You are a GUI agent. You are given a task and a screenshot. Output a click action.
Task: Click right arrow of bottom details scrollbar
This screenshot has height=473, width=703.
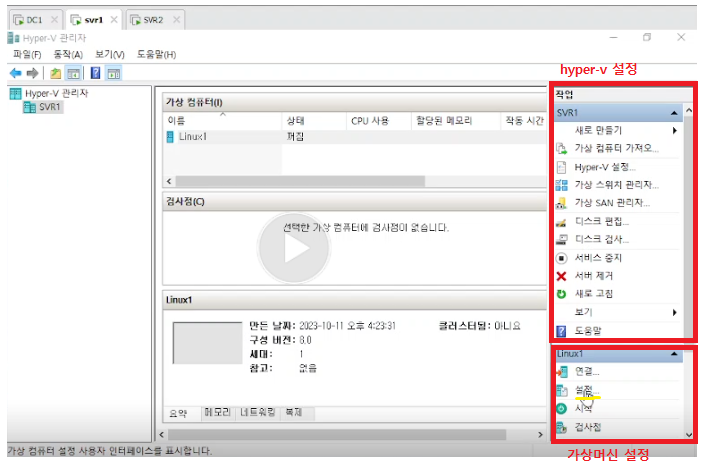click(x=540, y=434)
